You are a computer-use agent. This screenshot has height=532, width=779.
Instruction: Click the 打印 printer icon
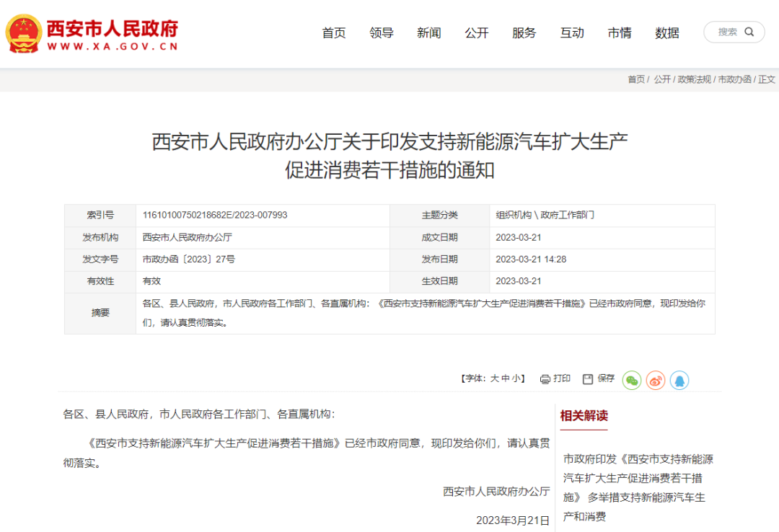[x=545, y=378]
